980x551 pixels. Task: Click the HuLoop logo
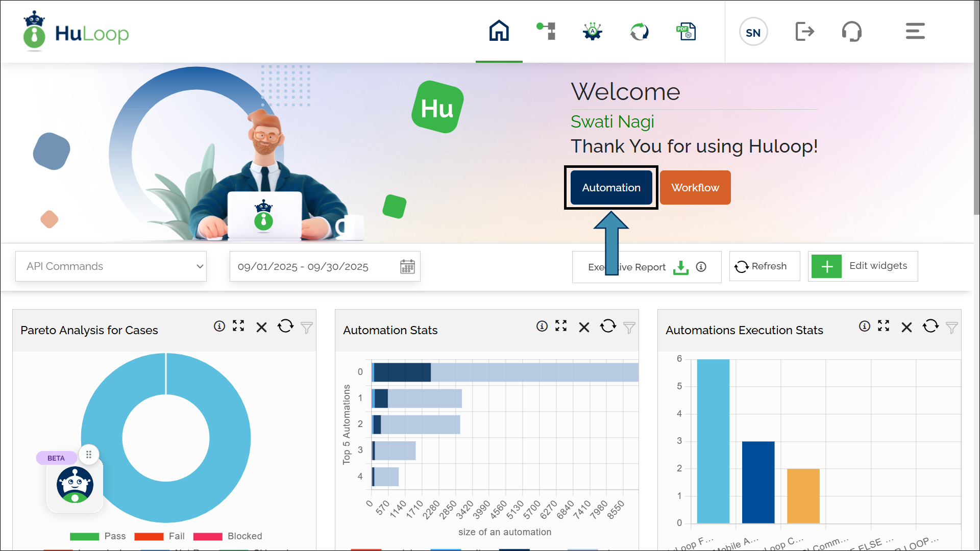tap(75, 31)
